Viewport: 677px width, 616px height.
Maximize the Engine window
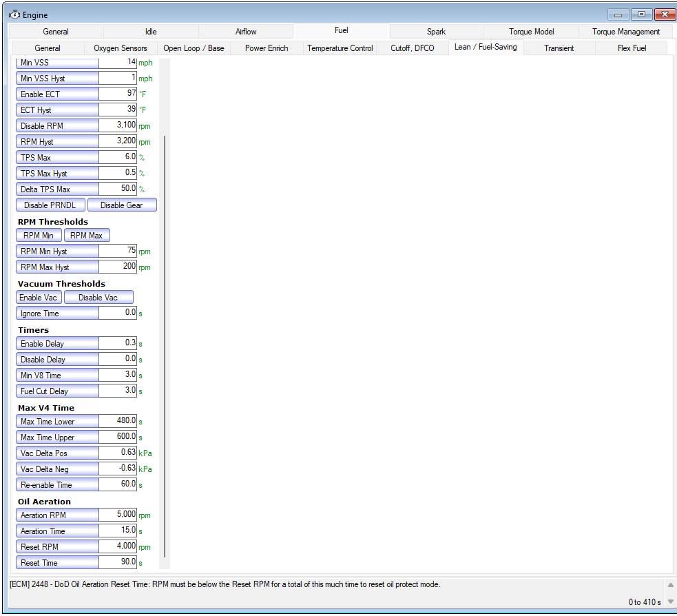641,14
